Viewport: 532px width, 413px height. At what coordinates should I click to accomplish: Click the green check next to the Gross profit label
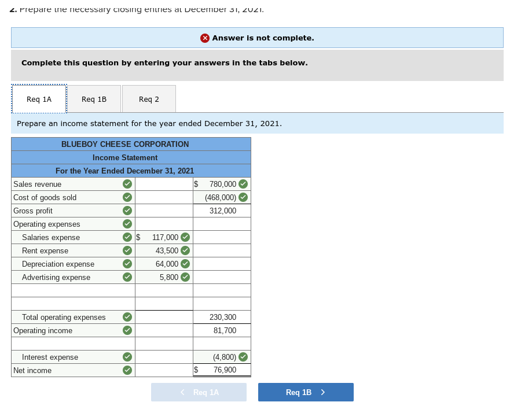(127, 211)
